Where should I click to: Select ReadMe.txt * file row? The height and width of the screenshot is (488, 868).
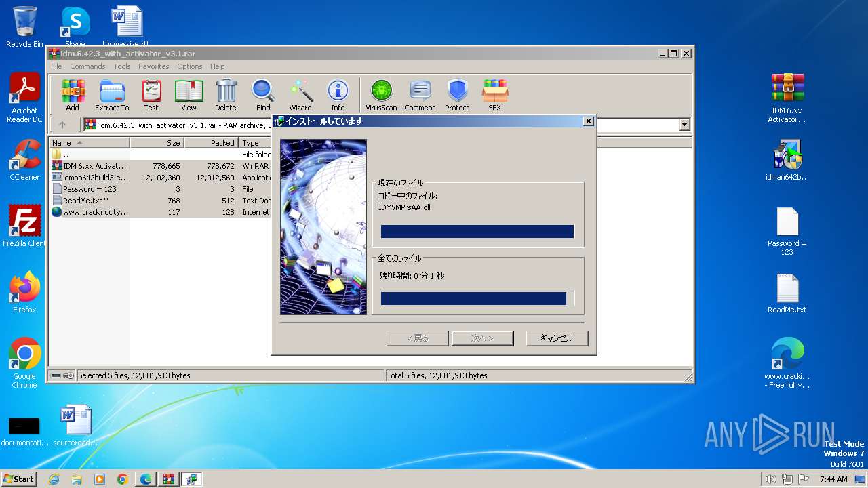click(x=161, y=201)
